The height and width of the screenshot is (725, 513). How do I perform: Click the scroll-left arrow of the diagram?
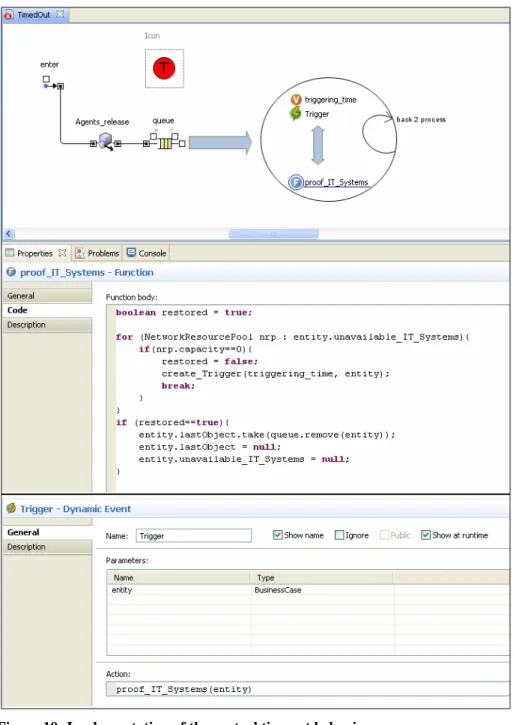click(9, 233)
